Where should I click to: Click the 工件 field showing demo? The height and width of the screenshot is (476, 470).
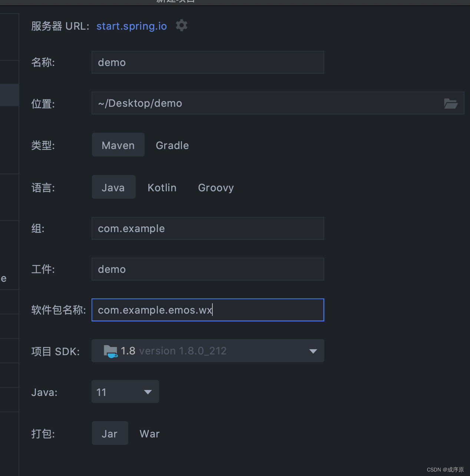[x=208, y=269]
